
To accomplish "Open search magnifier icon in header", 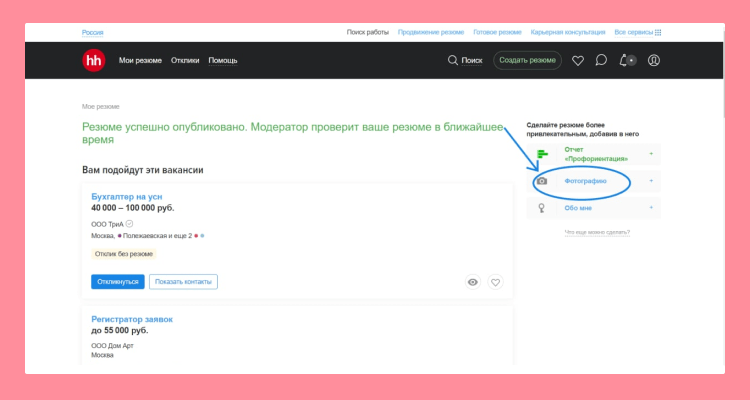I will (x=452, y=60).
